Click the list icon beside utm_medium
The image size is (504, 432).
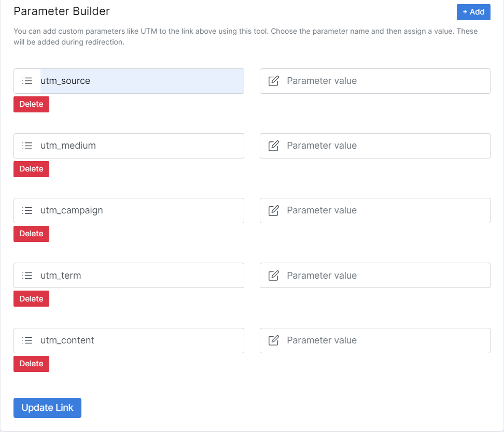click(x=27, y=146)
